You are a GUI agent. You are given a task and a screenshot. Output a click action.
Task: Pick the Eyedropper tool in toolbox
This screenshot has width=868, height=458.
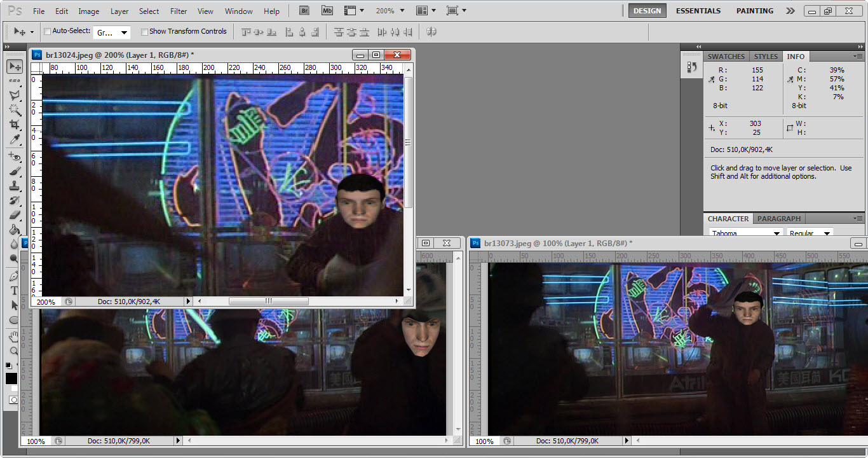pyautogui.click(x=14, y=140)
